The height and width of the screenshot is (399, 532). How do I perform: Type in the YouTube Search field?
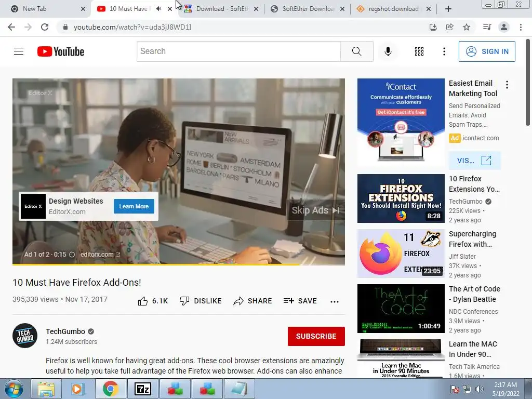click(x=238, y=51)
